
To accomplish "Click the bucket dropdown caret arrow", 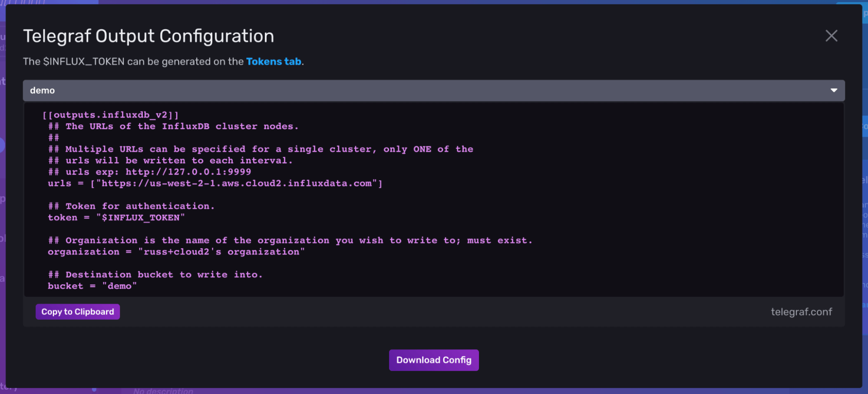I will point(834,90).
